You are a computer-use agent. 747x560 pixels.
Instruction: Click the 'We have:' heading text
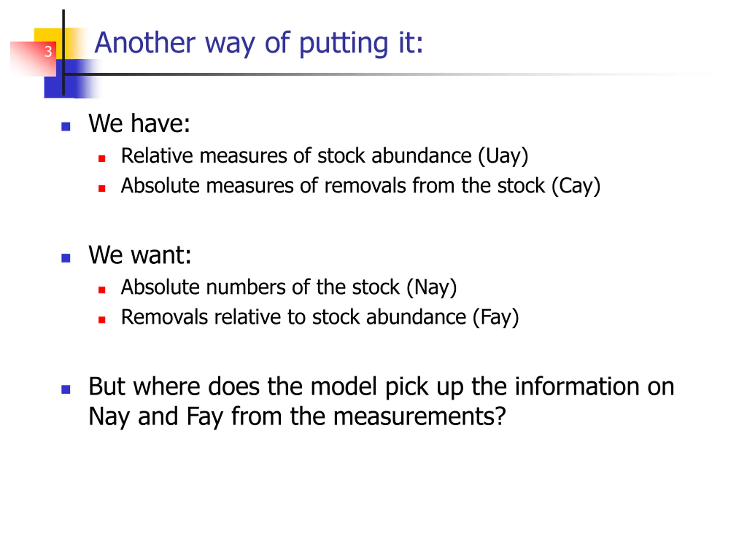[139, 124]
